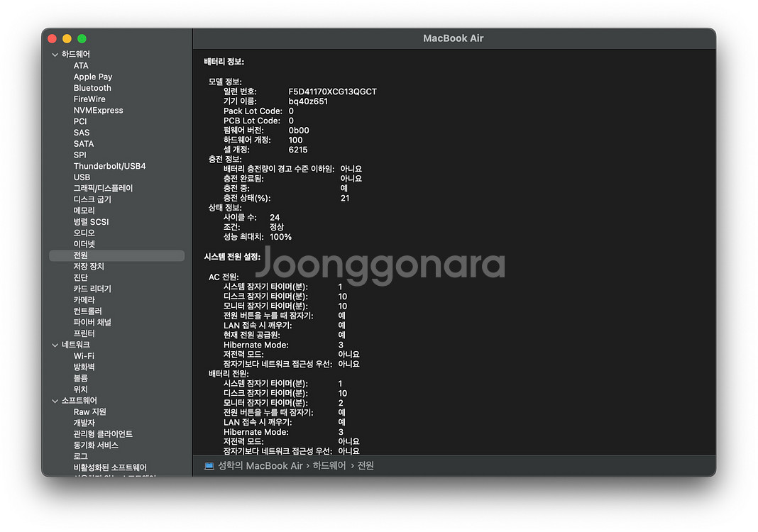This screenshot has height=532, width=758.
Task: Choose Wi-Fi under 네트워크
Action: click(84, 356)
